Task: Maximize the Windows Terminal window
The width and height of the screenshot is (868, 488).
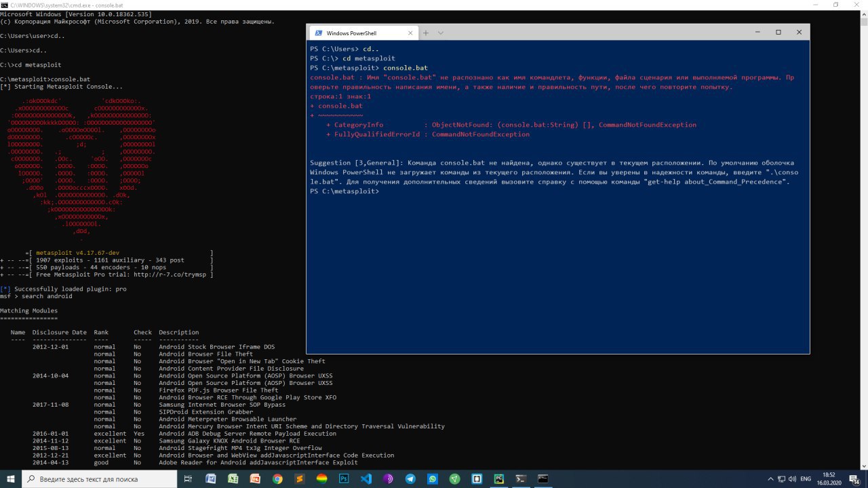Action: (x=778, y=32)
